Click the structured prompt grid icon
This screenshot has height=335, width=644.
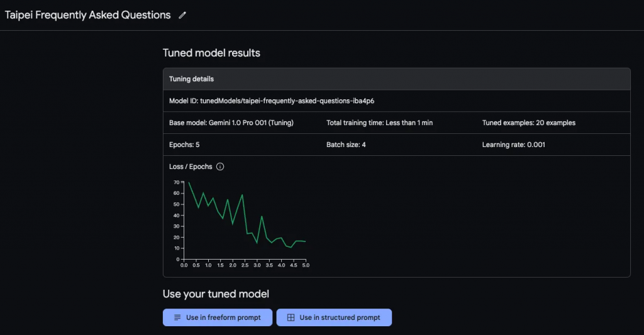(x=291, y=317)
